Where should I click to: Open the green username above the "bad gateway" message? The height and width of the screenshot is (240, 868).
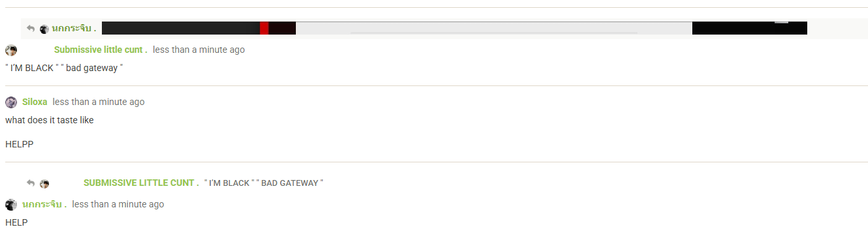coord(101,50)
